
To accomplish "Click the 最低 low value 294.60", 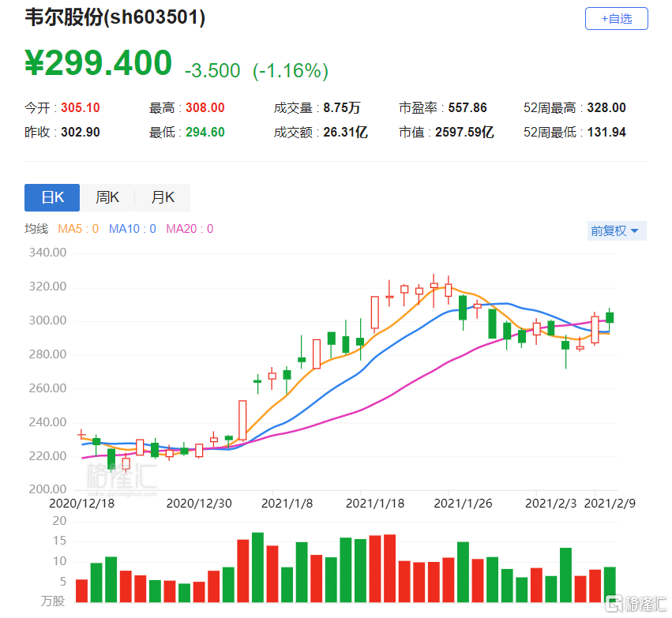I will pos(205,132).
